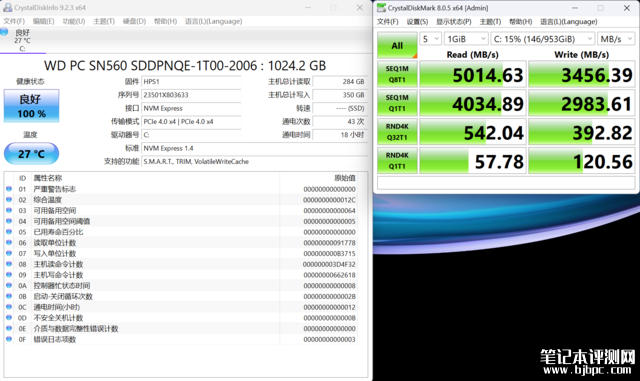Open 帮助(H) menu in CrystalDiskMark

click(x=520, y=22)
